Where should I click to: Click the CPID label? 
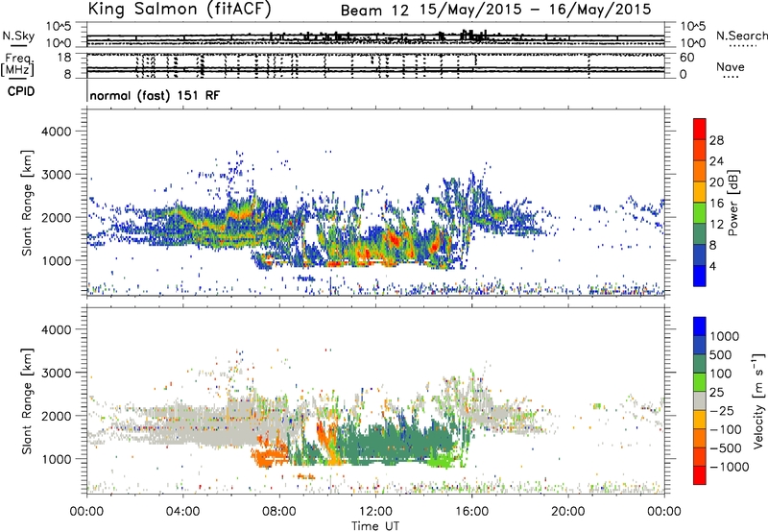coord(21,91)
